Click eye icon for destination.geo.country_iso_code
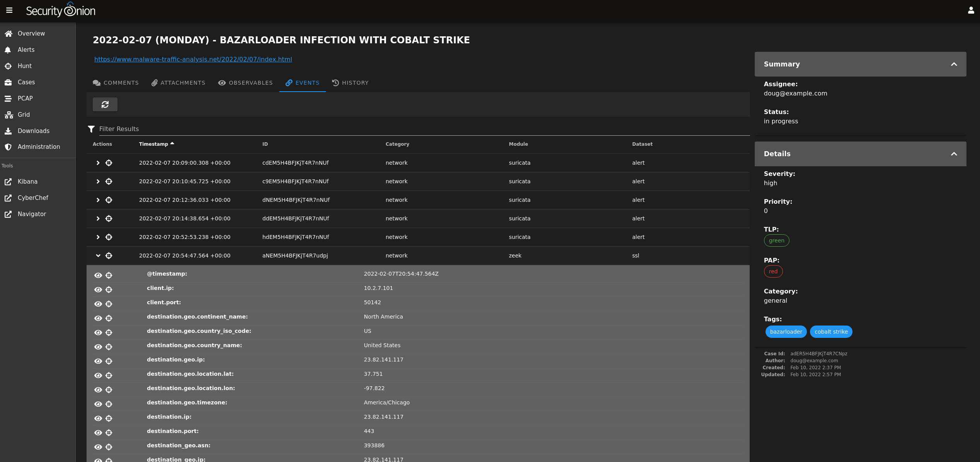 tap(98, 333)
